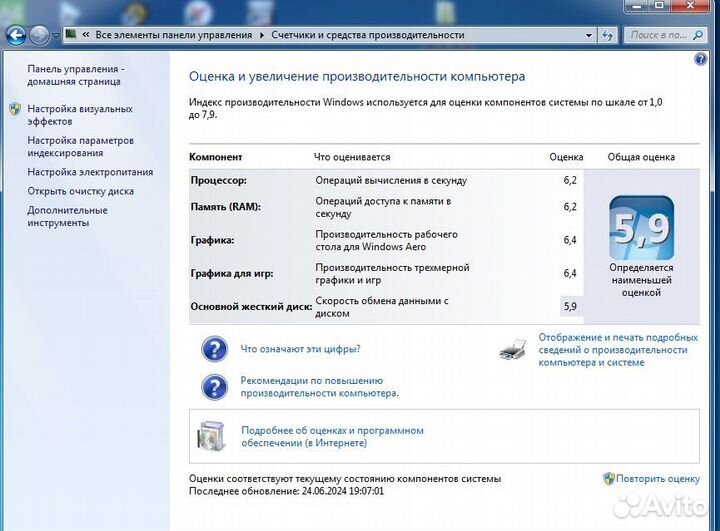Click the 'Графика для игр:' row label
Screen dimensions: 720x531
pyautogui.click(x=232, y=273)
